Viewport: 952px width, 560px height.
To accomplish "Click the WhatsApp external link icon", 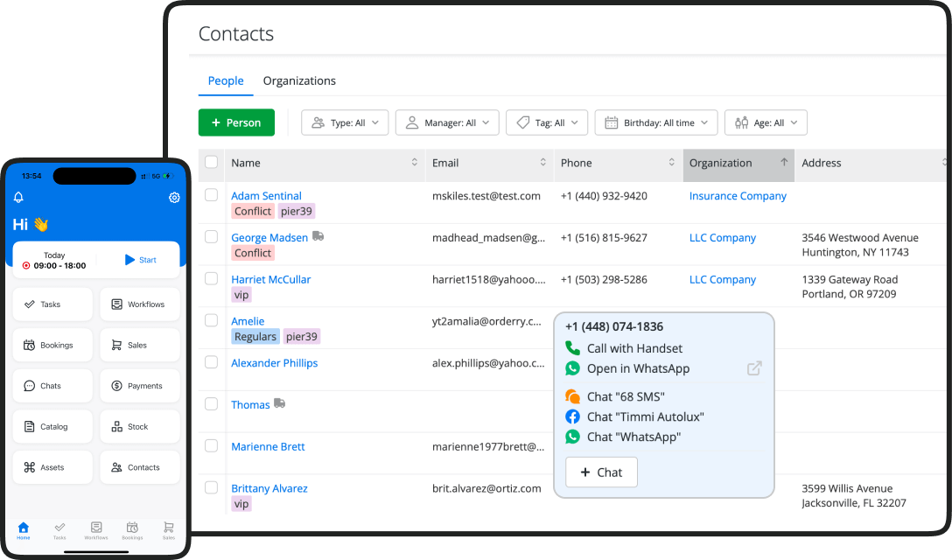I will click(x=754, y=368).
